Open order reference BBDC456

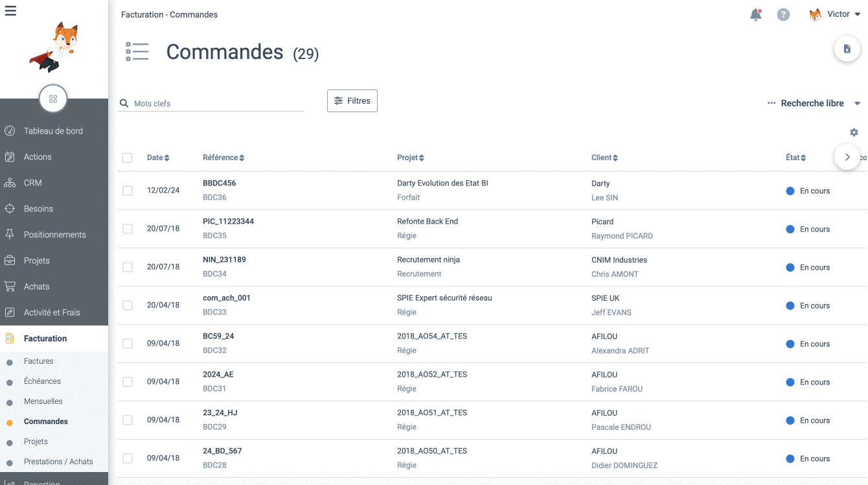(220, 183)
